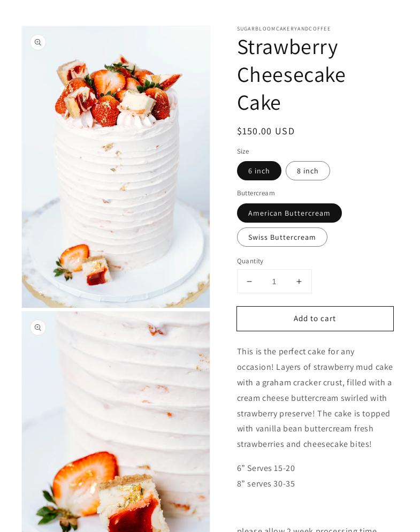Open the first full cake image
Screen dimensions: 420x532
pyautogui.click(x=116, y=166)
